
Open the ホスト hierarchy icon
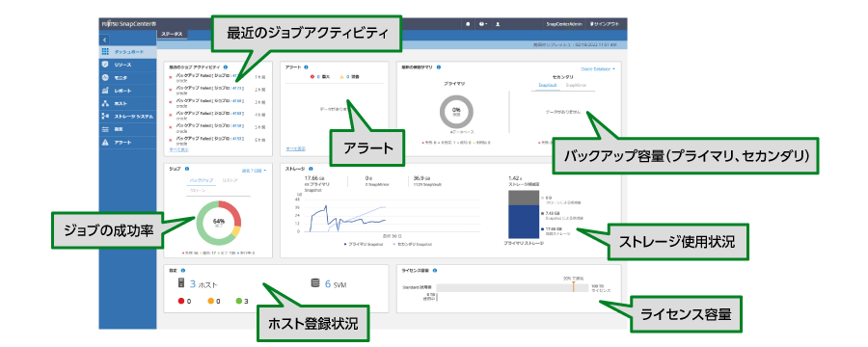click(x=105, y=103)
